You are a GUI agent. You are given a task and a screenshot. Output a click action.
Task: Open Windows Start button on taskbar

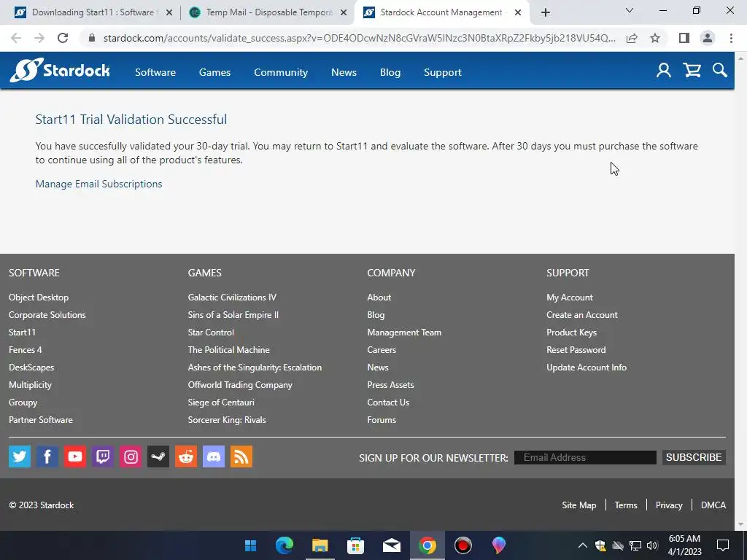coord(251,545)
